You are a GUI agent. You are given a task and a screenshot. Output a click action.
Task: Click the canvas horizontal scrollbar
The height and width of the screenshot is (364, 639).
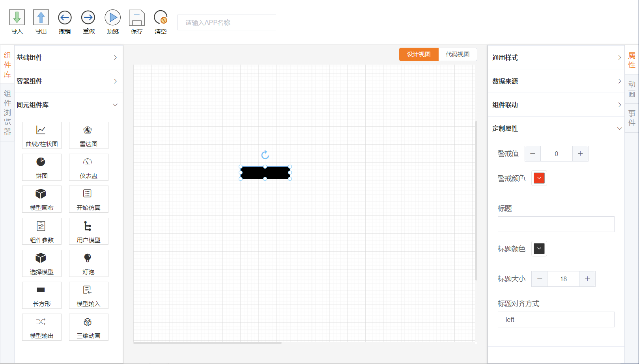(x=207, y=343)
